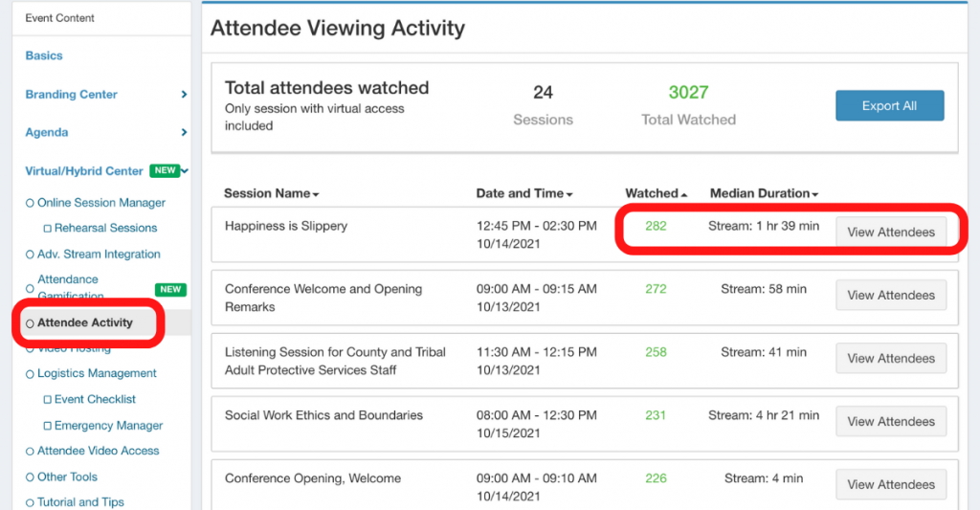Click the Export All button

click(889, 106)
